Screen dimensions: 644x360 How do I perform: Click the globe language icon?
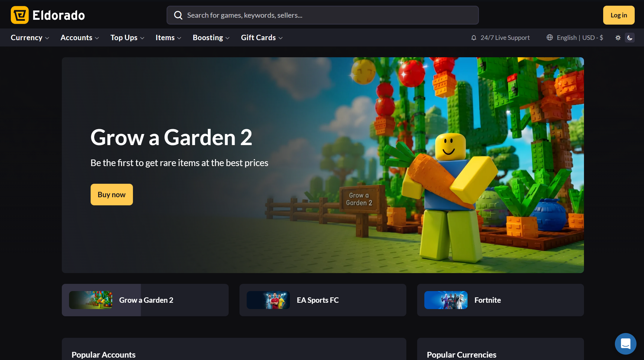click(549, 37)
